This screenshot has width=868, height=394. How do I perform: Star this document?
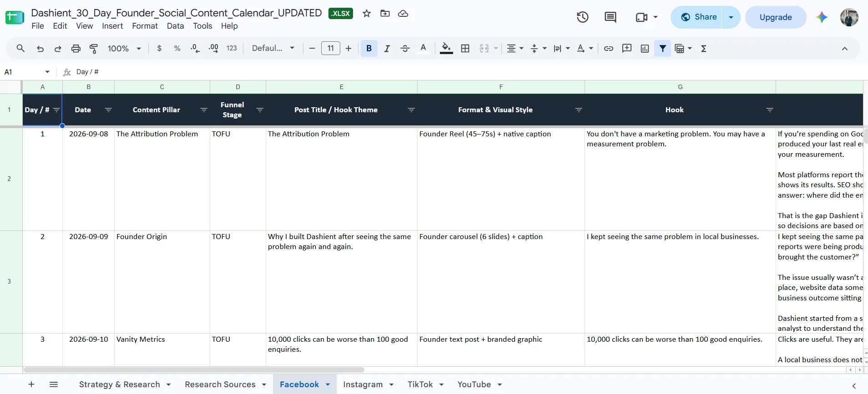367,13
